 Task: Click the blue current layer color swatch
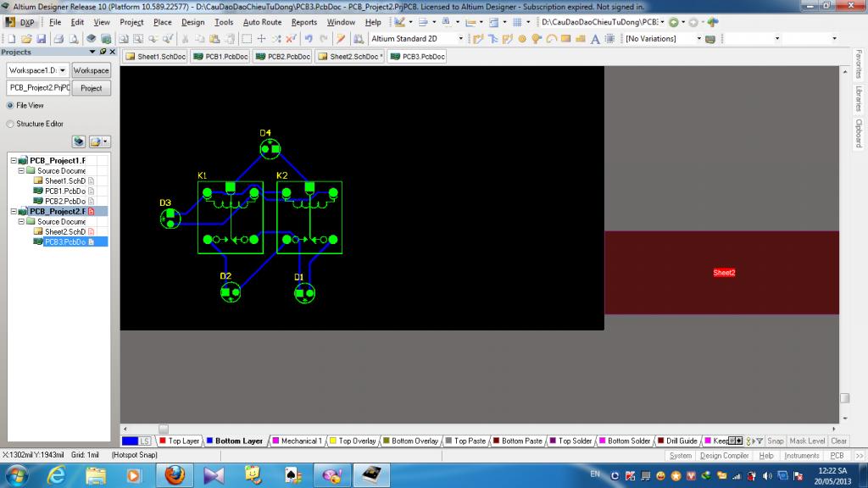pyautogui.click(x=130, y=441)
